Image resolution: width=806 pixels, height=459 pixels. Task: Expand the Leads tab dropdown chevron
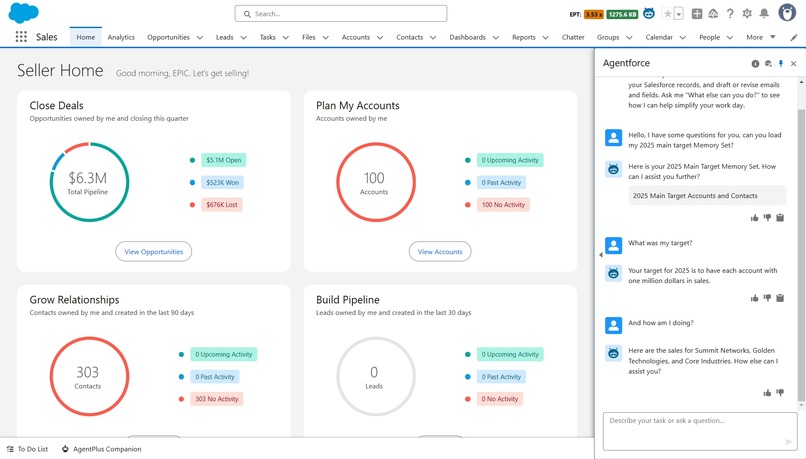coord(244,38)
